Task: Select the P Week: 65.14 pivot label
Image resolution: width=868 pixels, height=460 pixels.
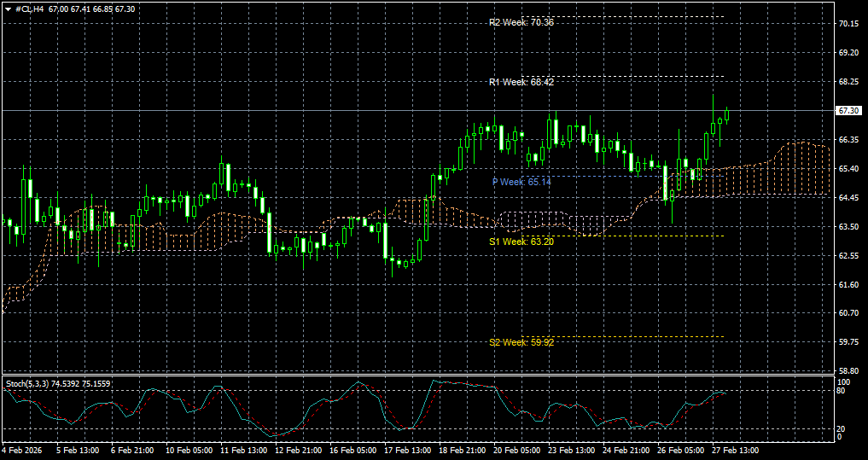Action: click(521, 182)
